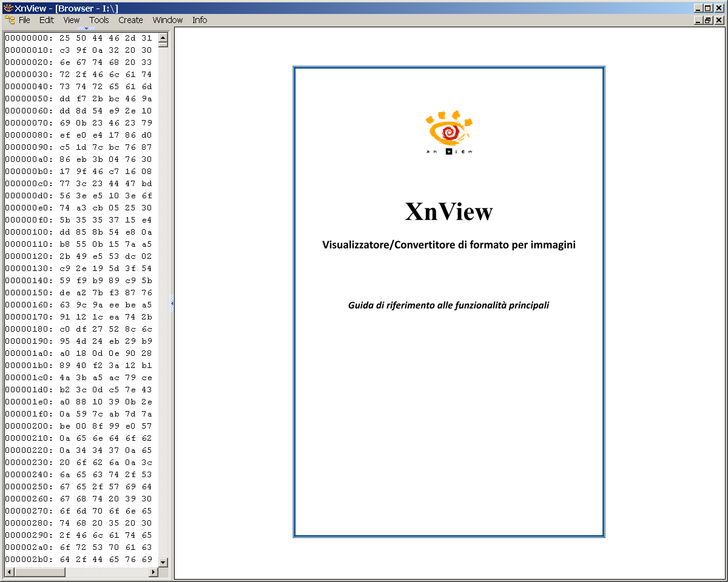Screen dimensions: 728x582
Task: Select hex row at offset 00000040
Action: pyautogui.click(x=79, y=86)
